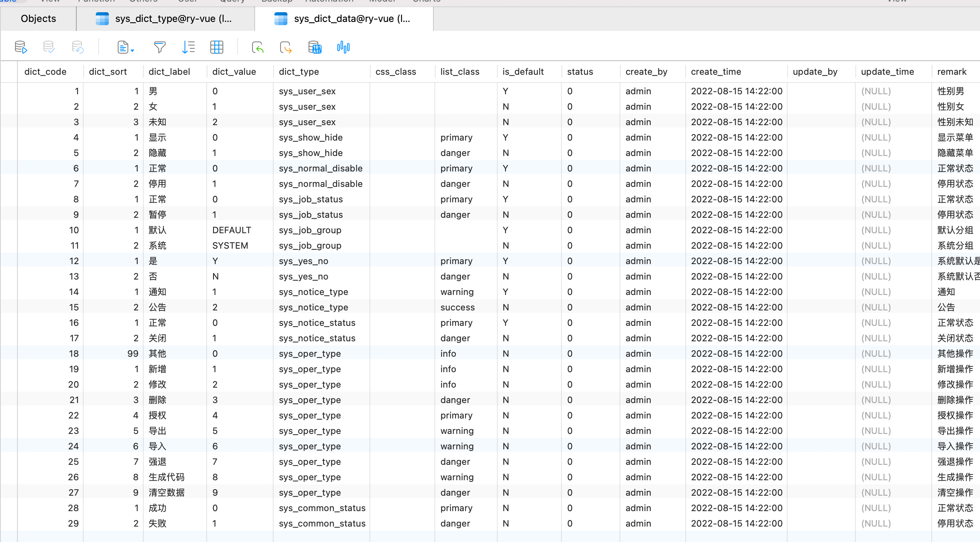Select the 'DEFAULT' dict_value cell
Screen dimensions: 980x542
click(x=240, y=230)
